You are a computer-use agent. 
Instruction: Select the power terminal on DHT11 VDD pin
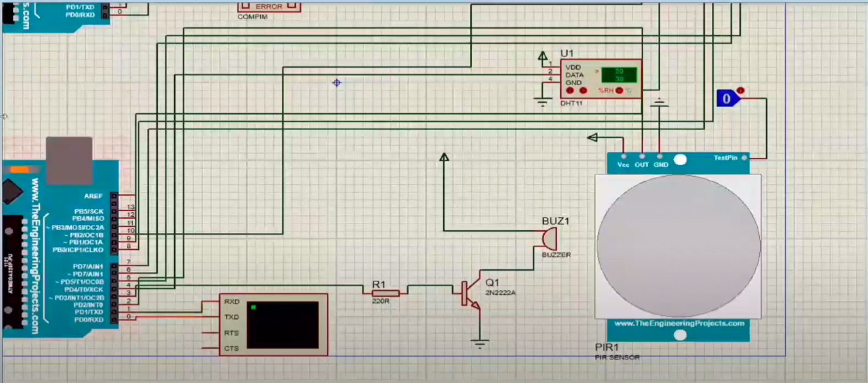(x=543, y=56)
